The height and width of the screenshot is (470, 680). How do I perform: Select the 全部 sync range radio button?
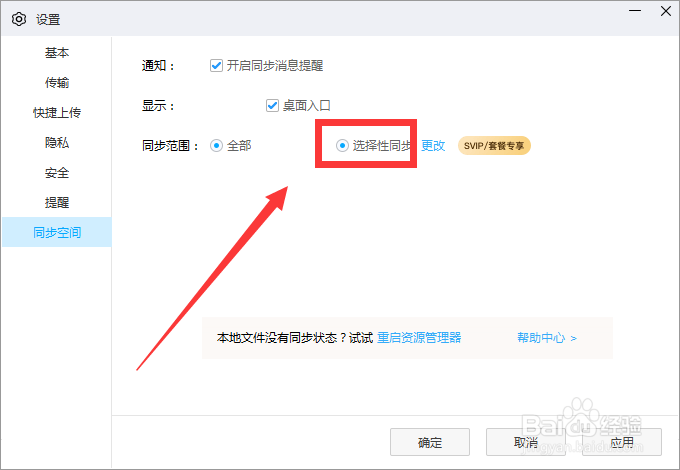click(216, 146)
